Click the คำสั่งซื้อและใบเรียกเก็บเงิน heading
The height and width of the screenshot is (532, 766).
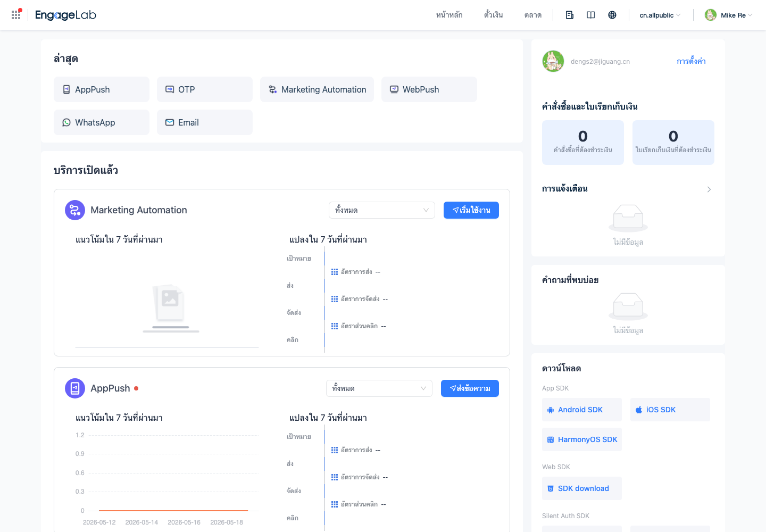[x=590, y=106]
